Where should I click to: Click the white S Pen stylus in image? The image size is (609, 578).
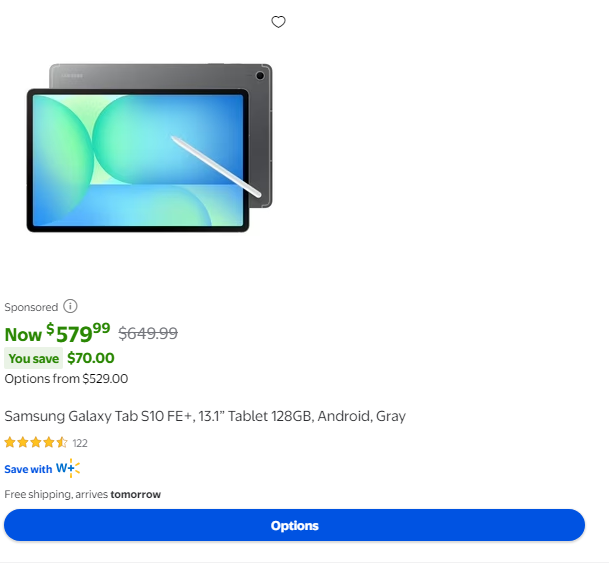[216, 167]
